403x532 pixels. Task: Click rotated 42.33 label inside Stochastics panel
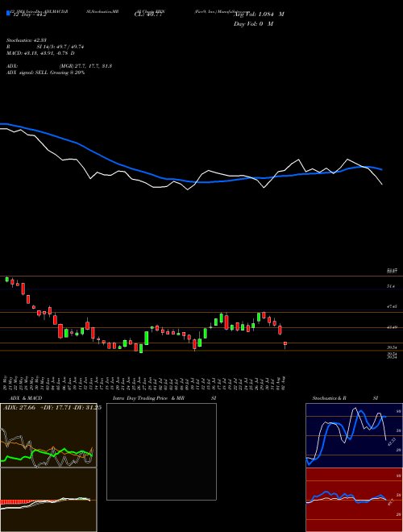coord(392,442)
